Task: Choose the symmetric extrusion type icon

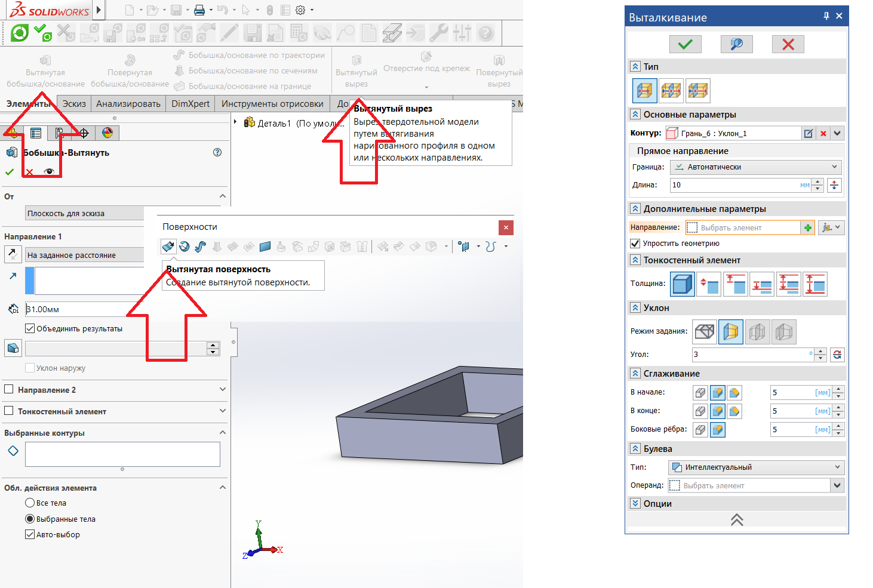Action: pyautogui.click(x=671, y=91)
